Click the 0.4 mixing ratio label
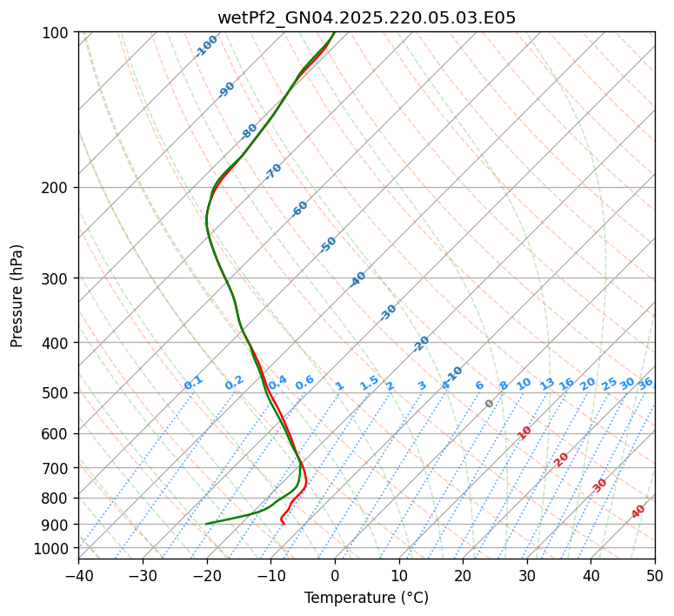The image size is (674, 616). click(277, 383)
